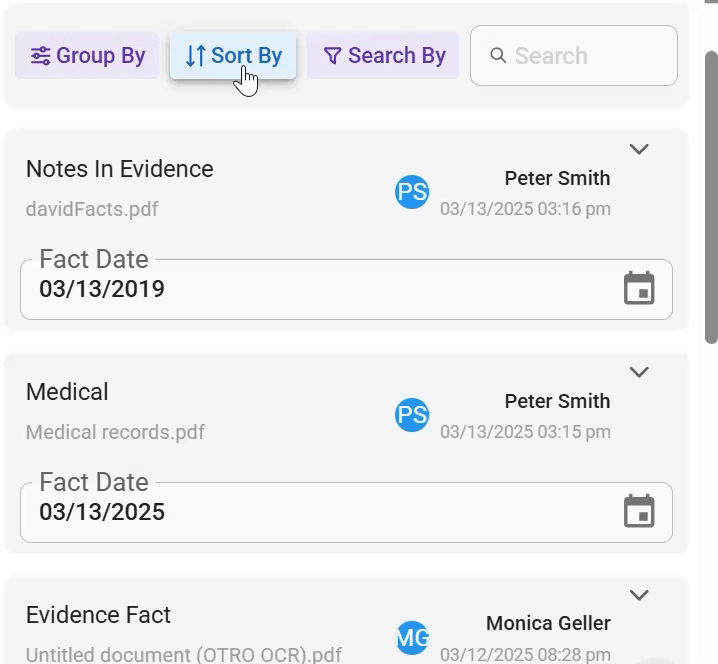Click the funnel icon on Search By
Viewport: 718px width, 664px height.
click(332, 56)
